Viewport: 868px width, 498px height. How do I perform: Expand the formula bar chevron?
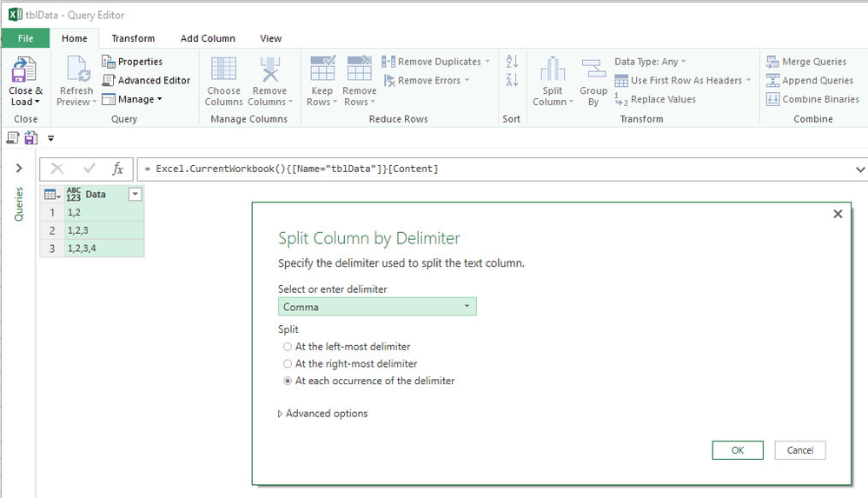(x=859, y=169)
